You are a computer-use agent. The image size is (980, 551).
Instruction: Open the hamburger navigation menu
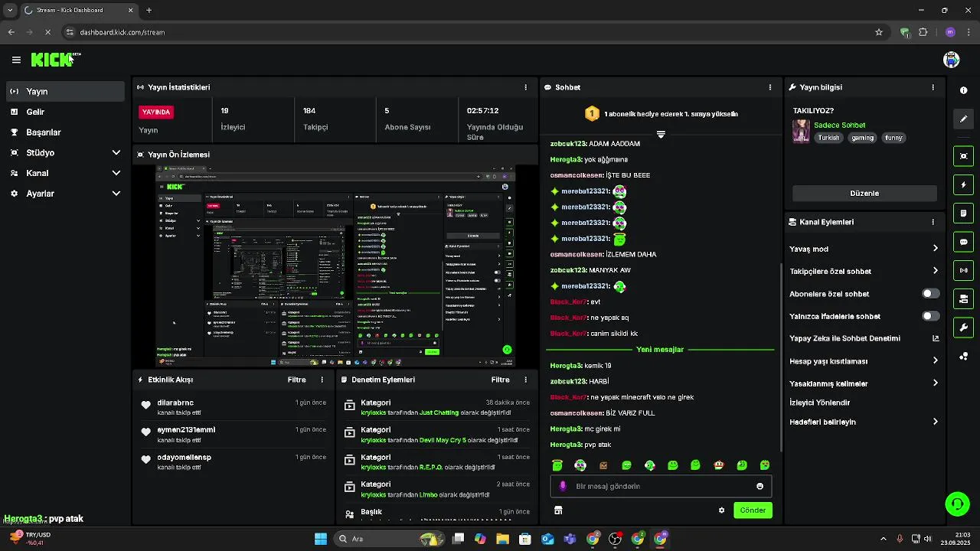point(16,60)
